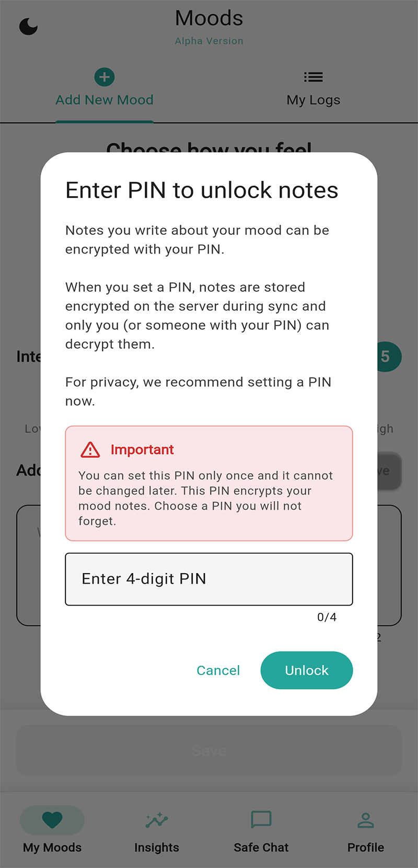Switch to the My Logs tab
Image resolution: width=418 pixels, height=868 pixels.
click(313, 99)
